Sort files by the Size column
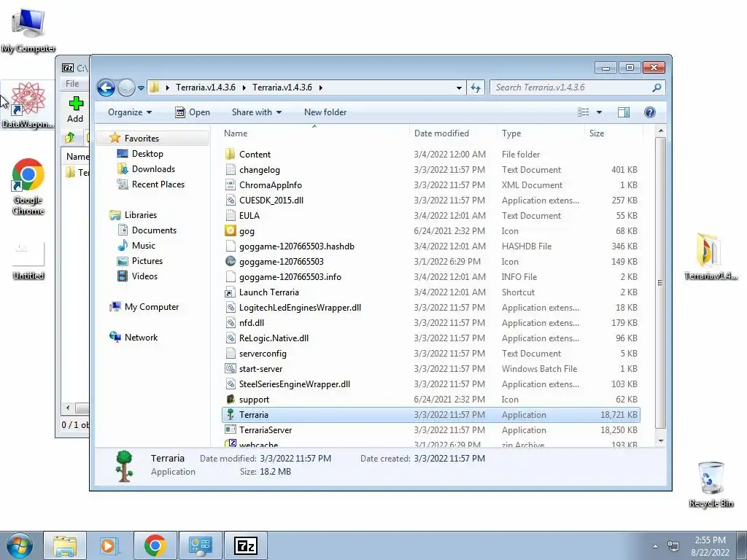The height and width of the screenshot is (560, 747). [x=614, y=133]
